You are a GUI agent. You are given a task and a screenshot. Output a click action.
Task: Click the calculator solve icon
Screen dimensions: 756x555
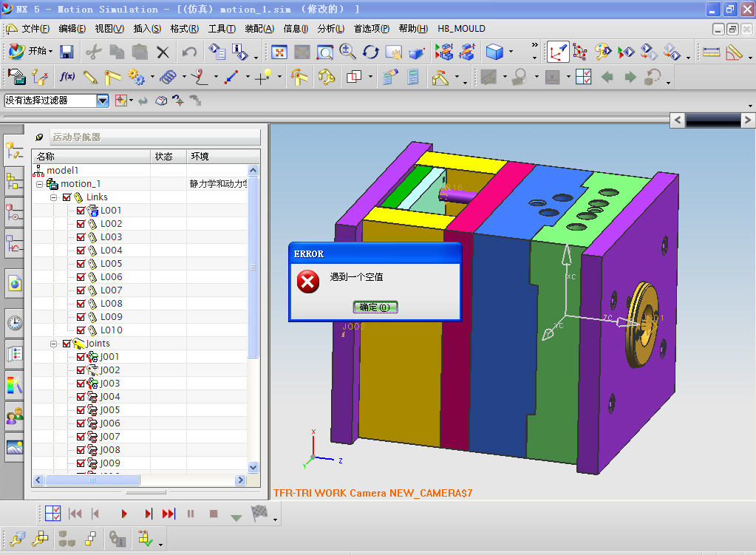pos(412,77)
